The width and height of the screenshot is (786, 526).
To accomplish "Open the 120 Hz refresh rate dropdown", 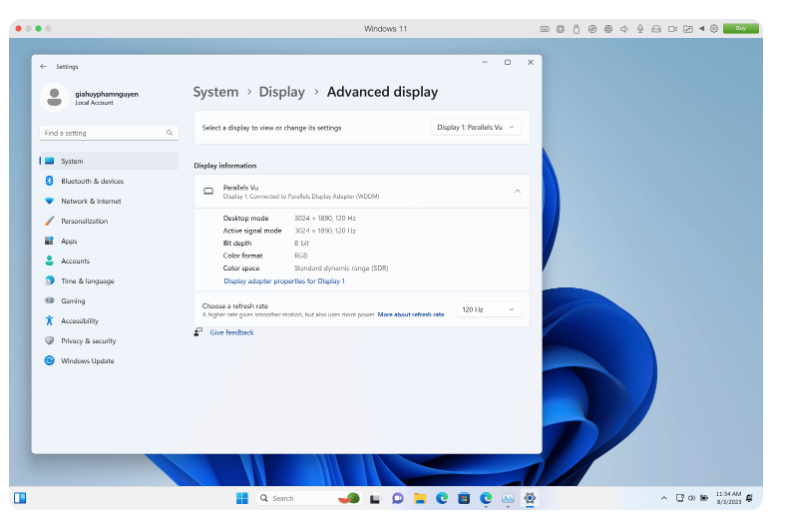I will (x=489, y=310).
